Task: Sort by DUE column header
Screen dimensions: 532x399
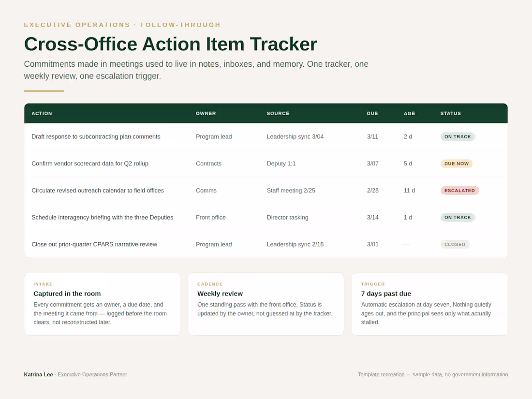Action: tap(372, 113)
